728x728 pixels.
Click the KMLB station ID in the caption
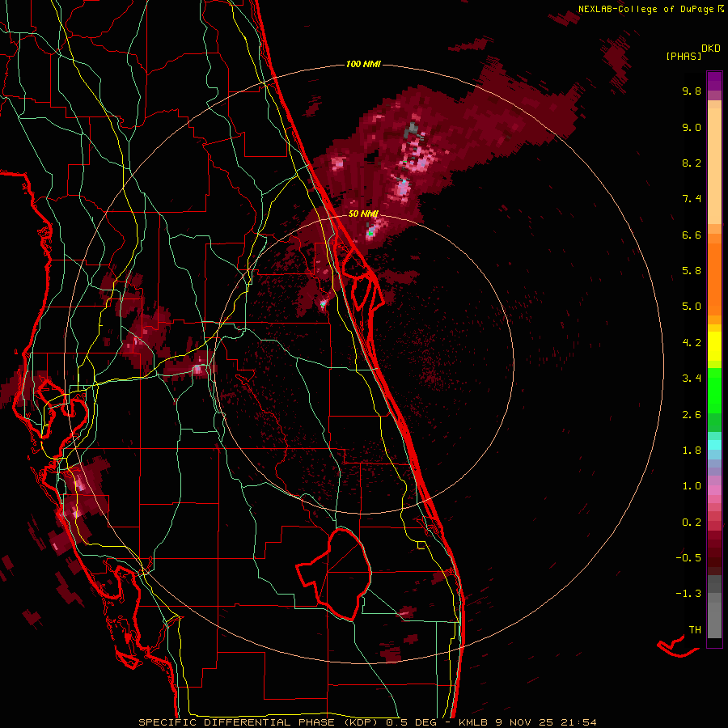(473, 722)
